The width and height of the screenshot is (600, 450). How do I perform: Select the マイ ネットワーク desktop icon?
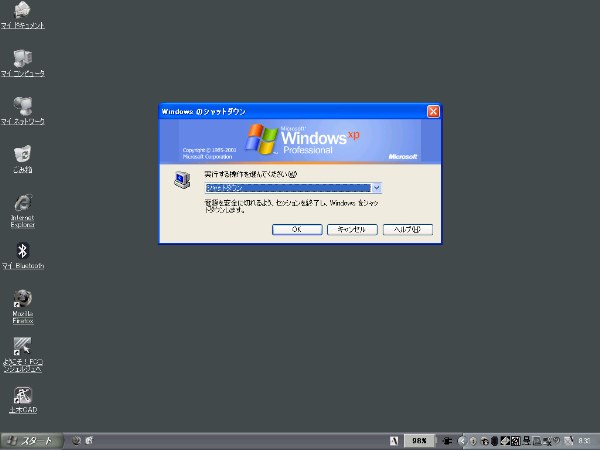(23, 111)
